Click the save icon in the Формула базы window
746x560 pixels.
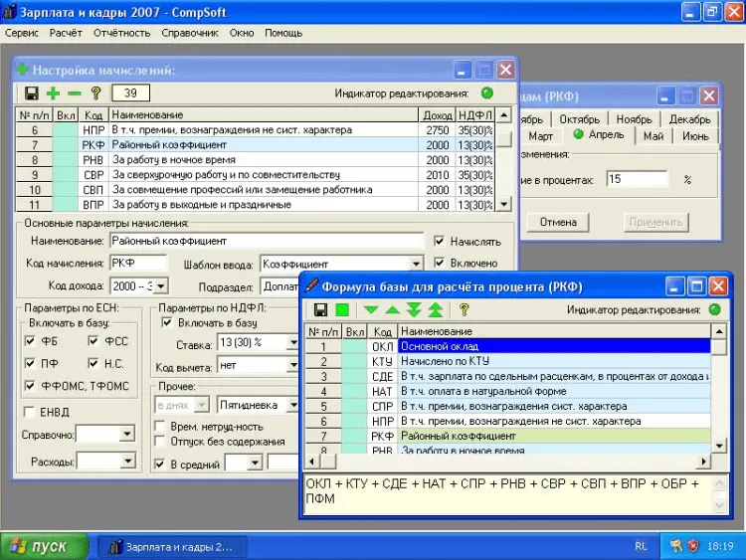coord(321,310)
